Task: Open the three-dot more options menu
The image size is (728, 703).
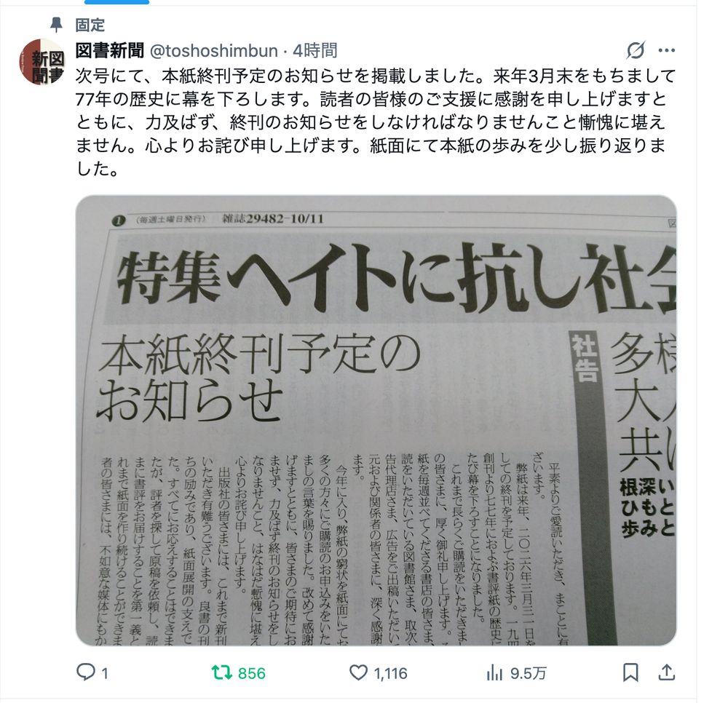Action: (666, 50)
